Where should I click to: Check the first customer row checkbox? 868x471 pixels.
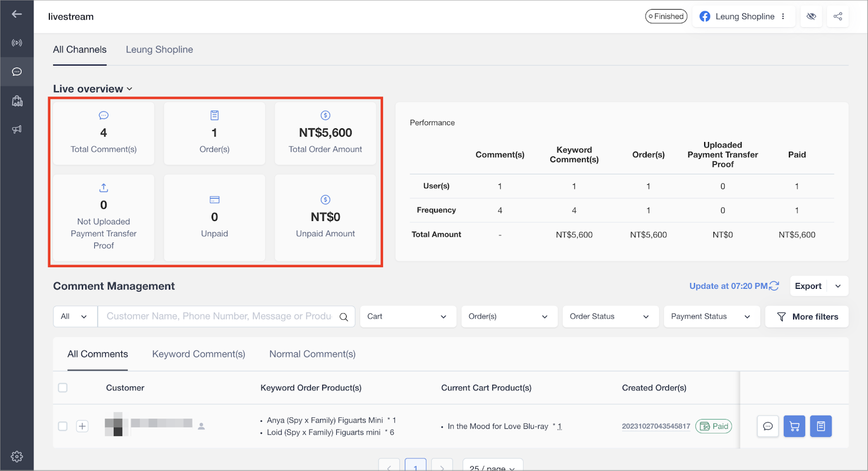point(63,426)
